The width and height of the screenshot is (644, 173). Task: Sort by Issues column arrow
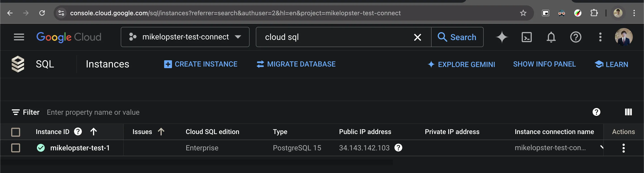pos(161,132)
